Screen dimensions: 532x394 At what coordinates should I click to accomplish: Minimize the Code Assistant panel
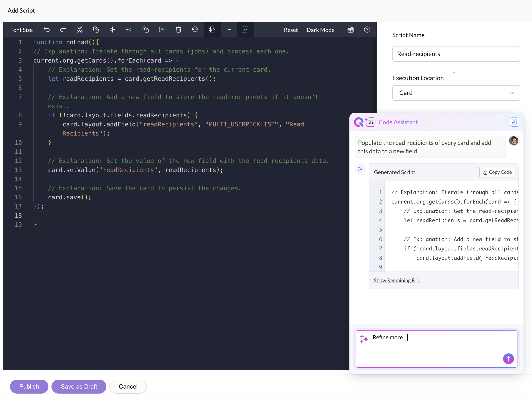point(514,122)
